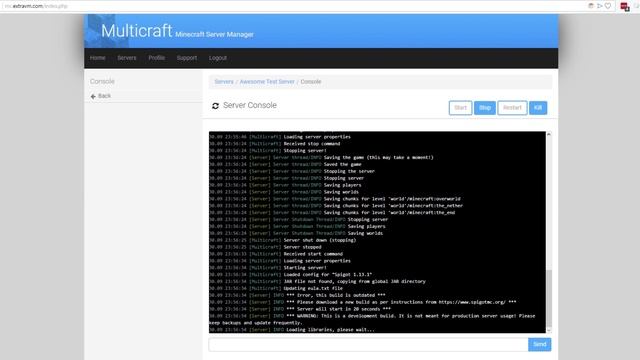Select Logout in the navigation bar

coord(218,58)
